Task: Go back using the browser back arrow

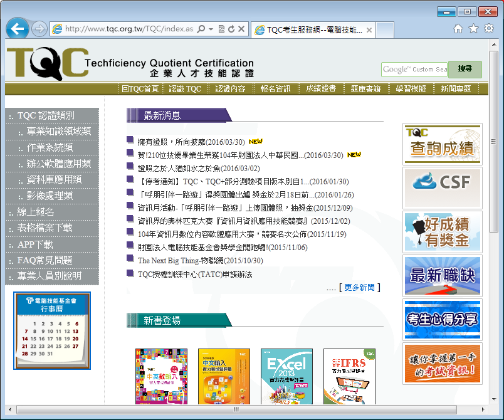Action: coord(18,29)
